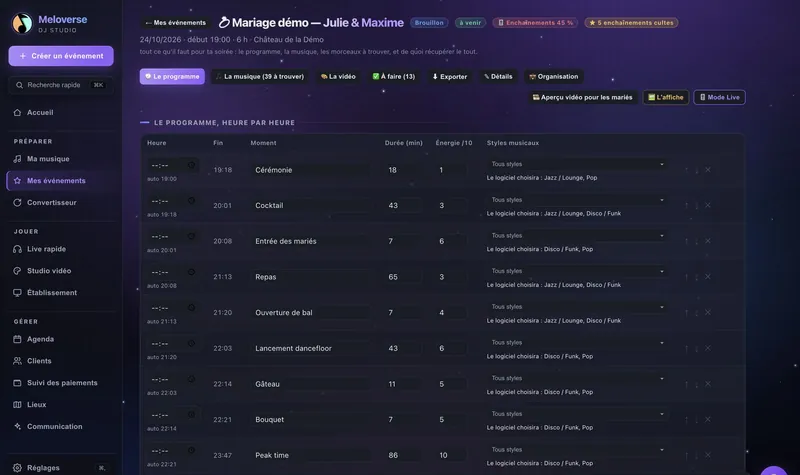Move the Cocktail row up
This screenshot has width=800, height=475.
pos(686,205)
